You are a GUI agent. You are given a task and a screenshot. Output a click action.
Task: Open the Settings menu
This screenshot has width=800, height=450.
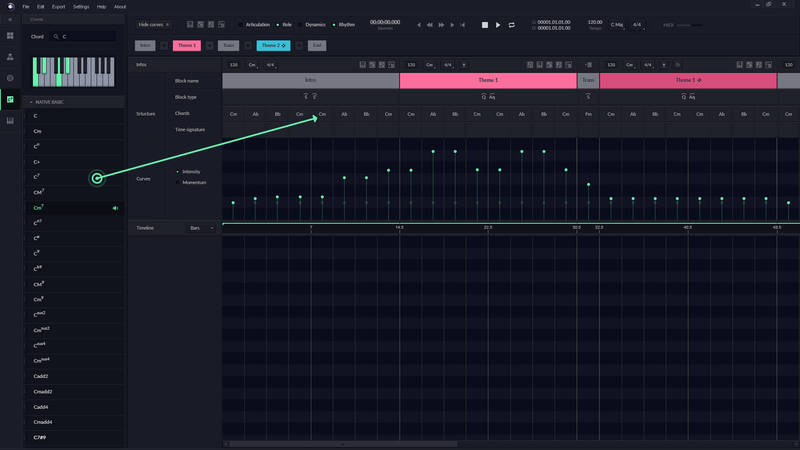(x=81, y=7)
